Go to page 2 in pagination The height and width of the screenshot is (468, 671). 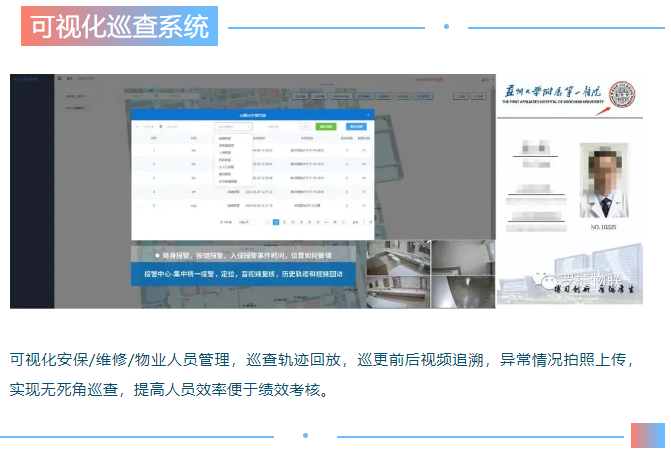[286, 221]
